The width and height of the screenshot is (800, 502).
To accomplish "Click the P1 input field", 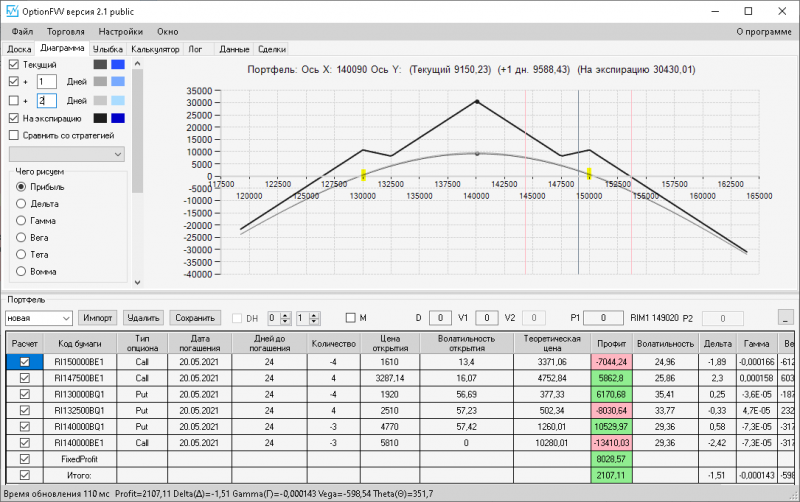I will pyautogui.click(x=603, y=318).
